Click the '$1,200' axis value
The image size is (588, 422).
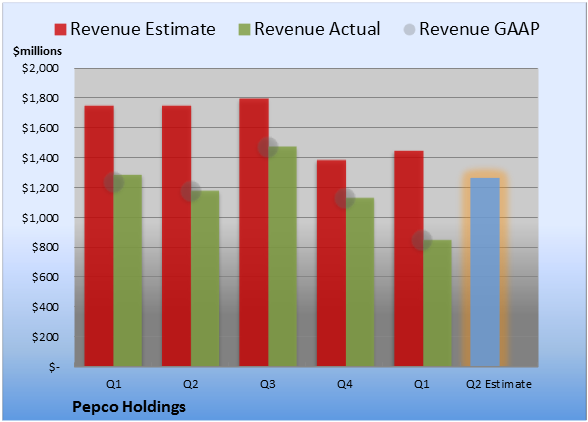(x=40, y=188)
